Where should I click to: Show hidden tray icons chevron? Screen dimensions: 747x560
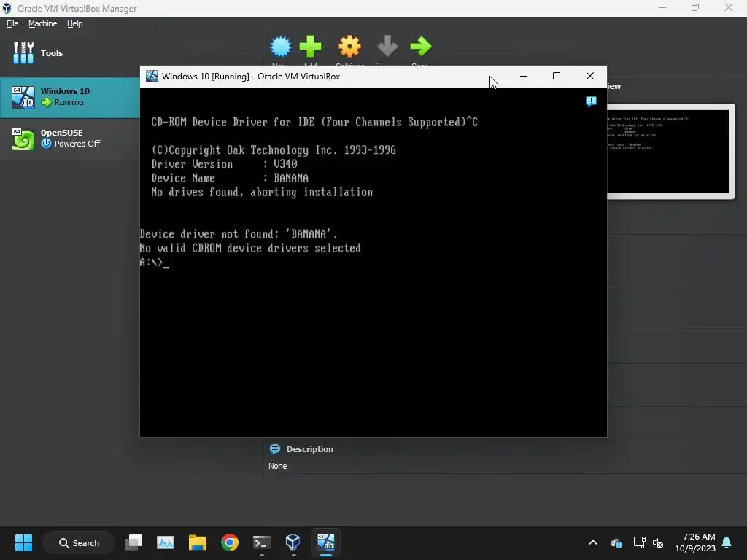pos(592,542)
